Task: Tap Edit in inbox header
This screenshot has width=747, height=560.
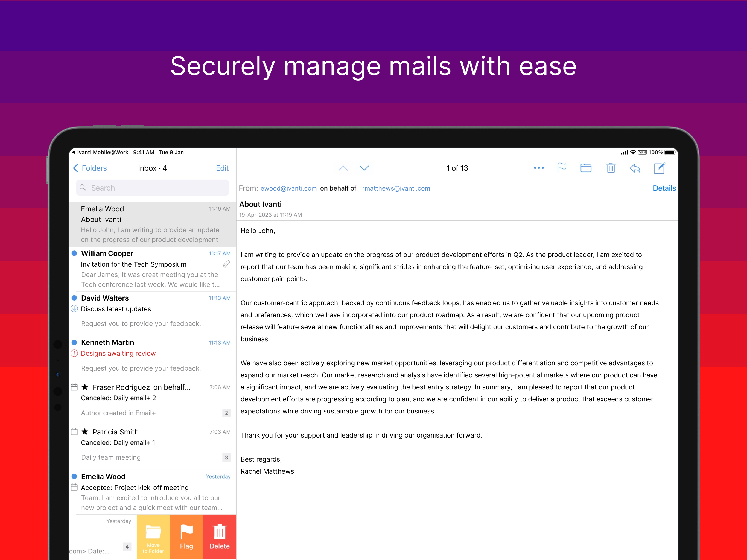Action: click(x=222, y=168)
